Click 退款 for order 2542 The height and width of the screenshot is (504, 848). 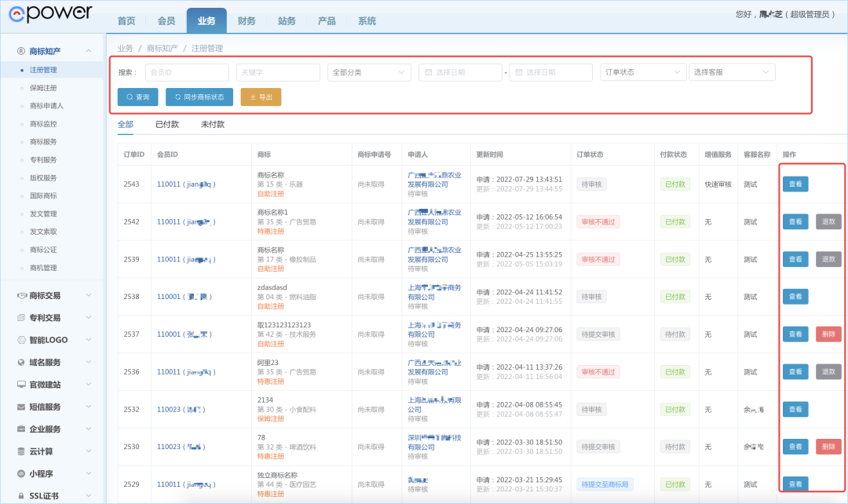[x=828, y=221]
